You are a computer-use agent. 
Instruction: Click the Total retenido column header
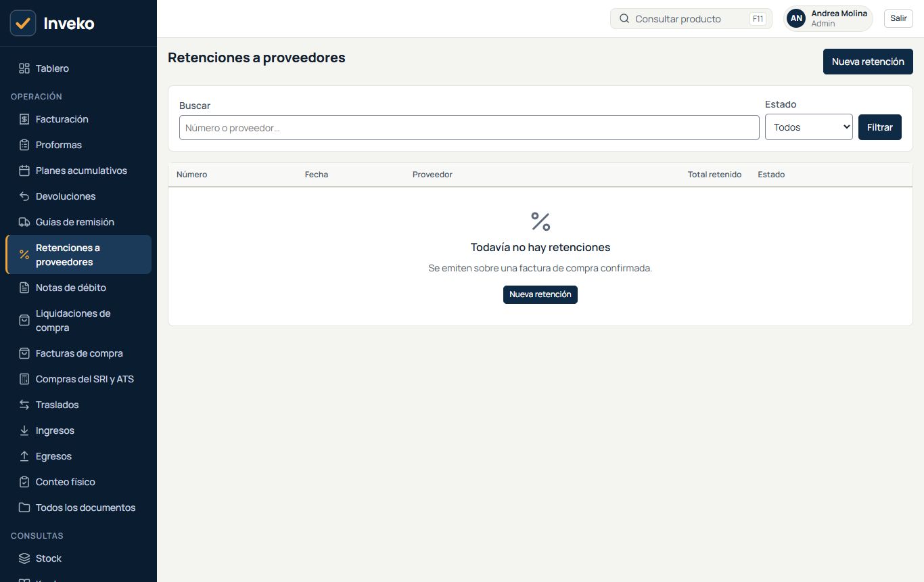[x=714, y=175]
